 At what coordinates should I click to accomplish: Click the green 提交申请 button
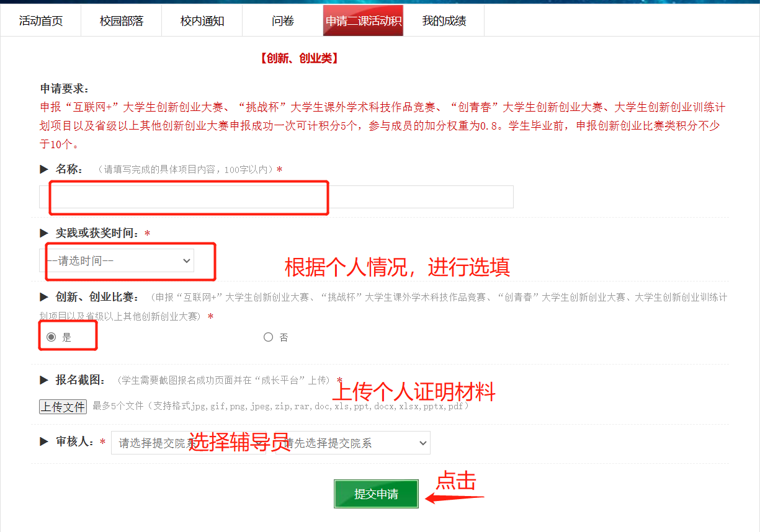376,494
